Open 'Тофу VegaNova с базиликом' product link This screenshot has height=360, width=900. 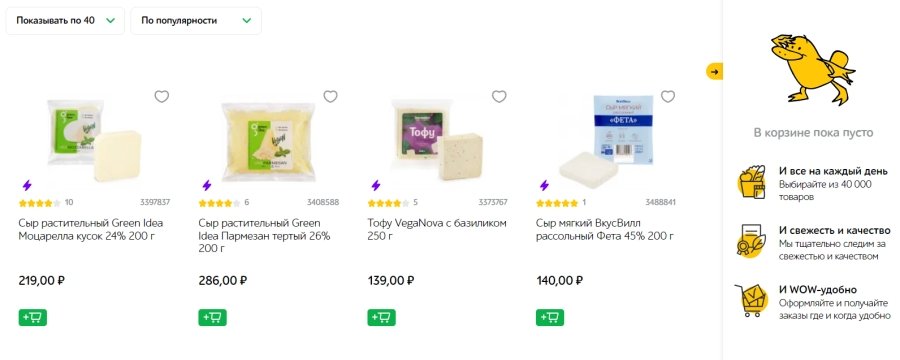(x=437, y=230)
